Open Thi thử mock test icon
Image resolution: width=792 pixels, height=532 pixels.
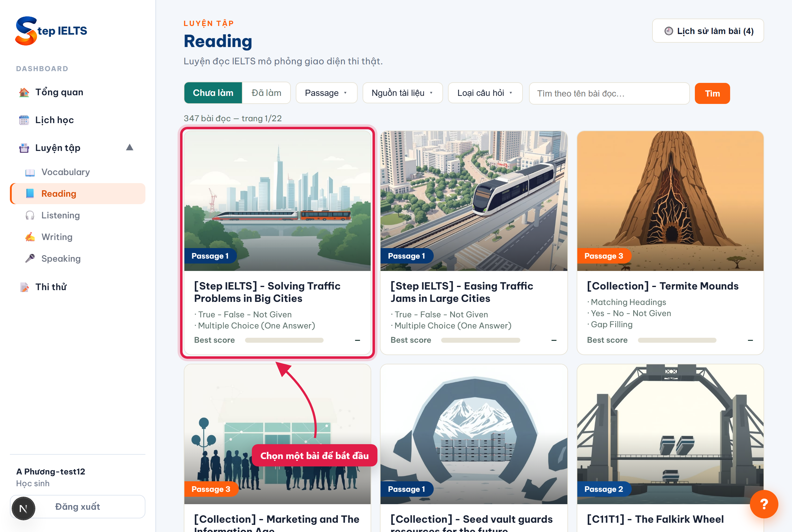click(24, 287)
